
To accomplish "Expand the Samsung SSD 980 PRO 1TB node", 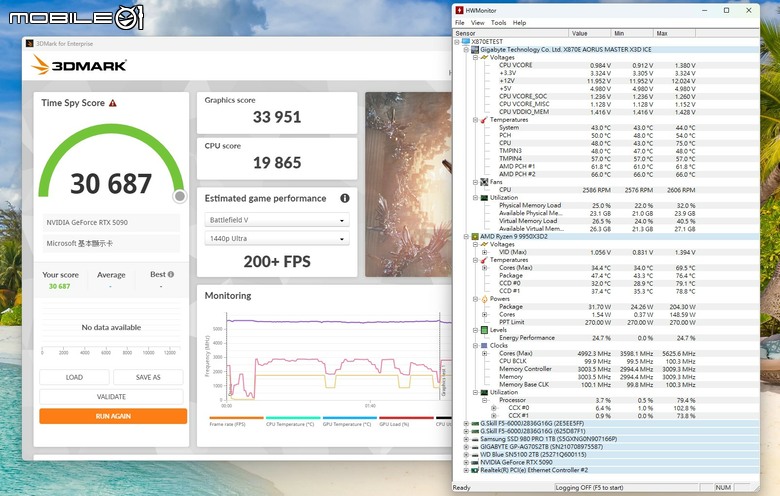I will pyautogui.click(x=466, y=439).
